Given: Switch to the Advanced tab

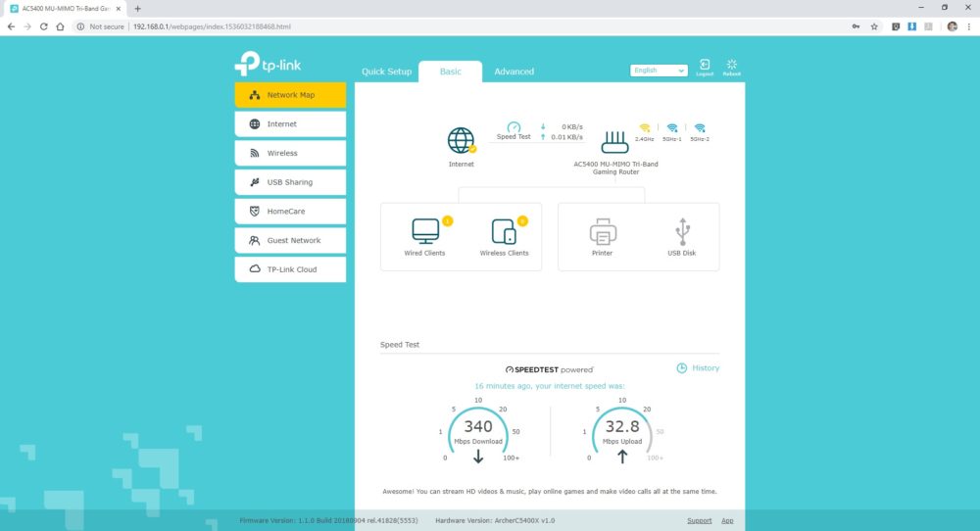Looking at the screenshot, I should coord(514,72).
